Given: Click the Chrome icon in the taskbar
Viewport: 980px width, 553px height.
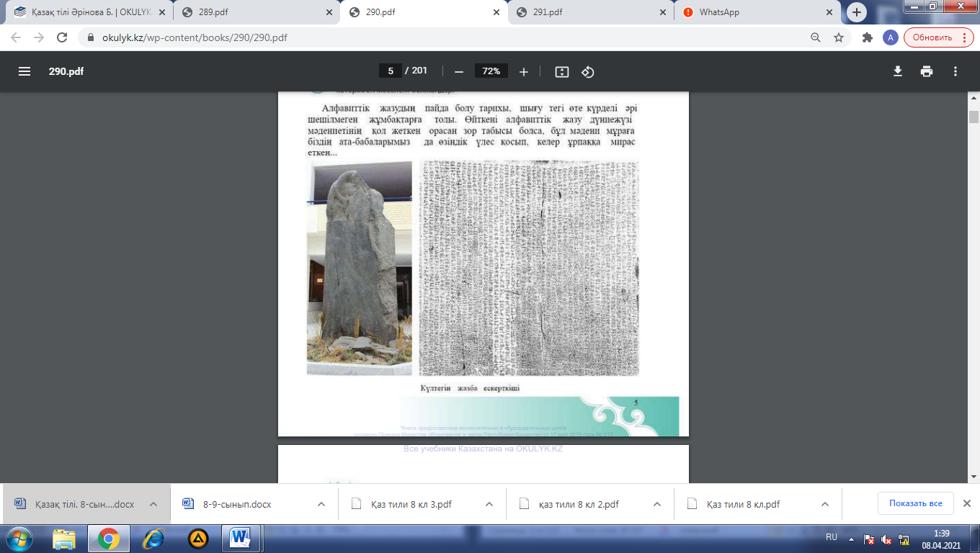Looking at the screenshot, I should pyautogui.click(x=109, y=539).
